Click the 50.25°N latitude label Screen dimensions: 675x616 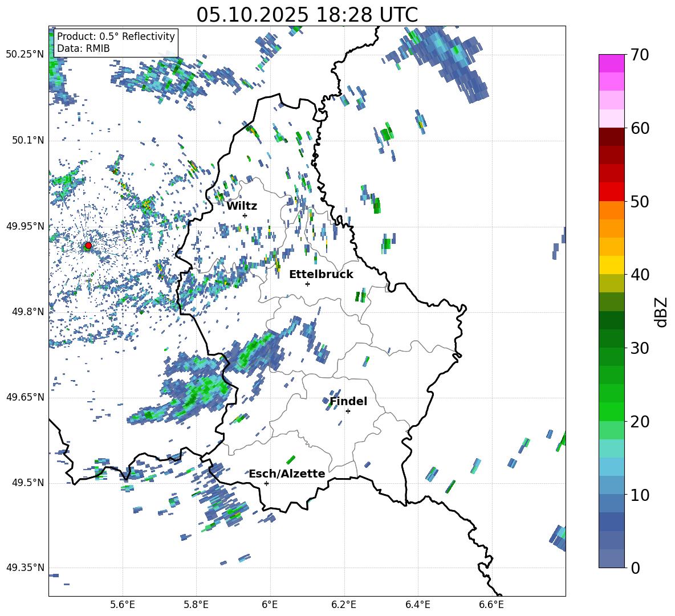click(x=25, y=55)
